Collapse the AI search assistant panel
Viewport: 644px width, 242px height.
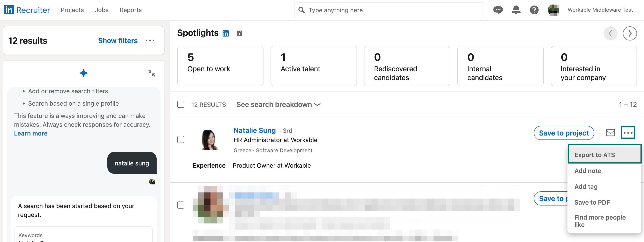click(152, 73)
